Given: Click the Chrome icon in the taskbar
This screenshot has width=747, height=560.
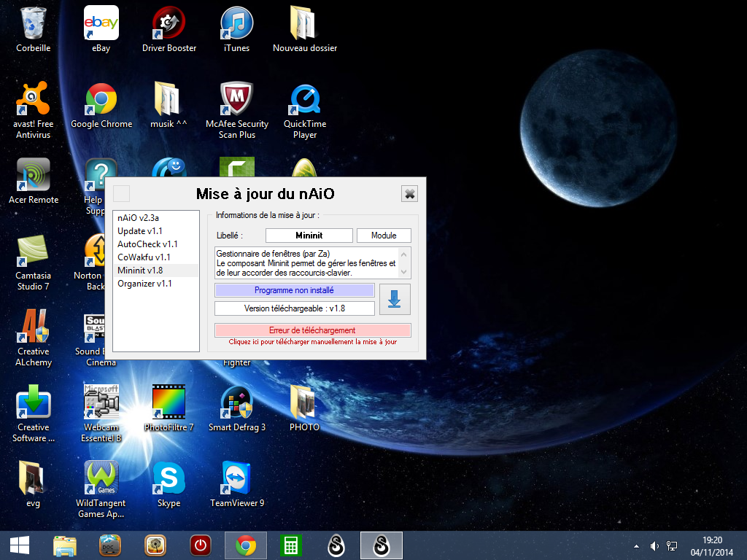Looking at the screenshot, I should coord(245,545).
